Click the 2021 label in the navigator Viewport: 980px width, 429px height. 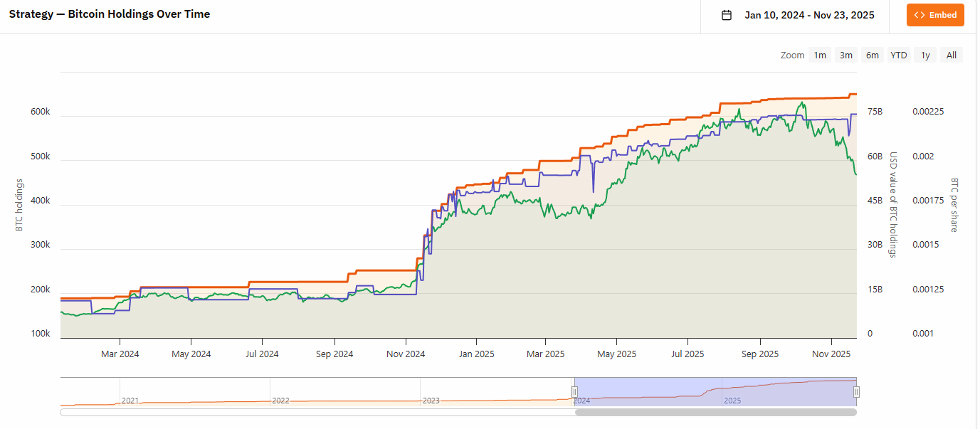[130, 401]
